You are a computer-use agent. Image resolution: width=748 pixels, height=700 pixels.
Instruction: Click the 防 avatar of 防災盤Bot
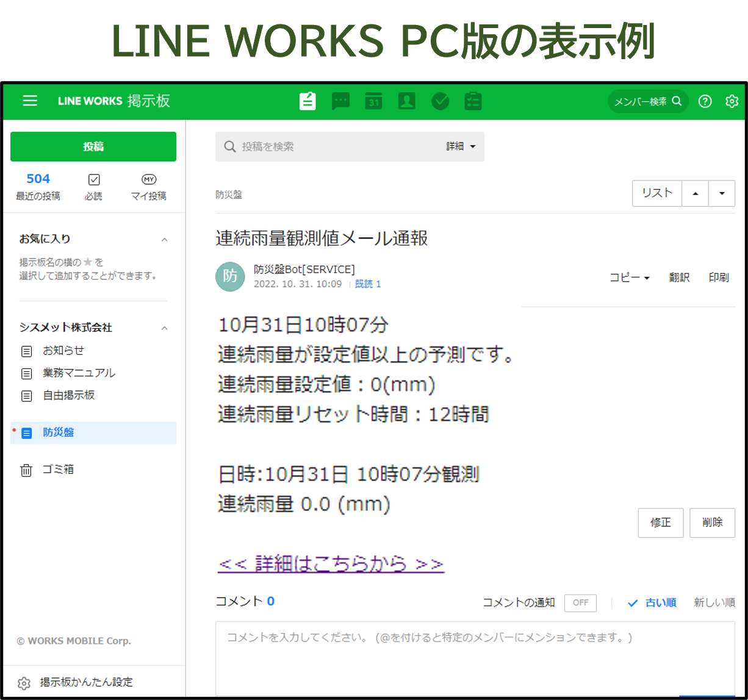tap(231, 276)
